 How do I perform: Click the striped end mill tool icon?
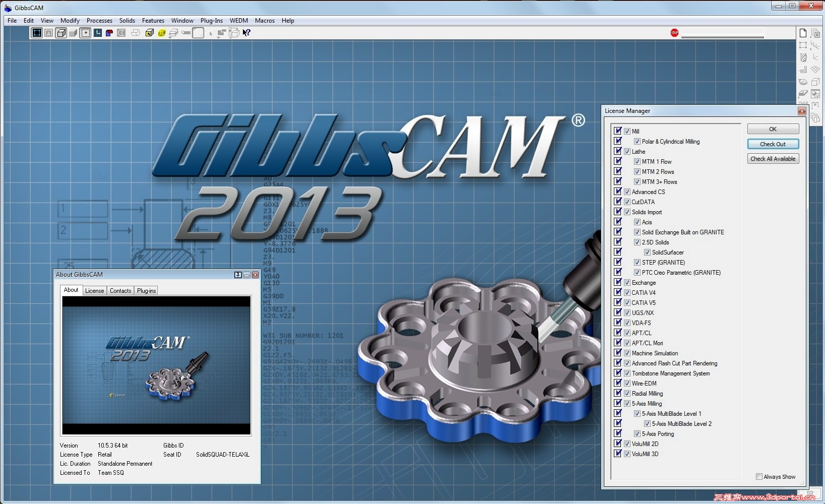pyautogui.click(x=803, y=57)
